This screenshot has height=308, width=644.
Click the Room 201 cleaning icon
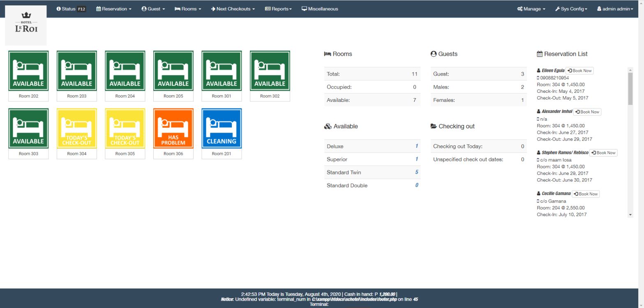[222, 128]
